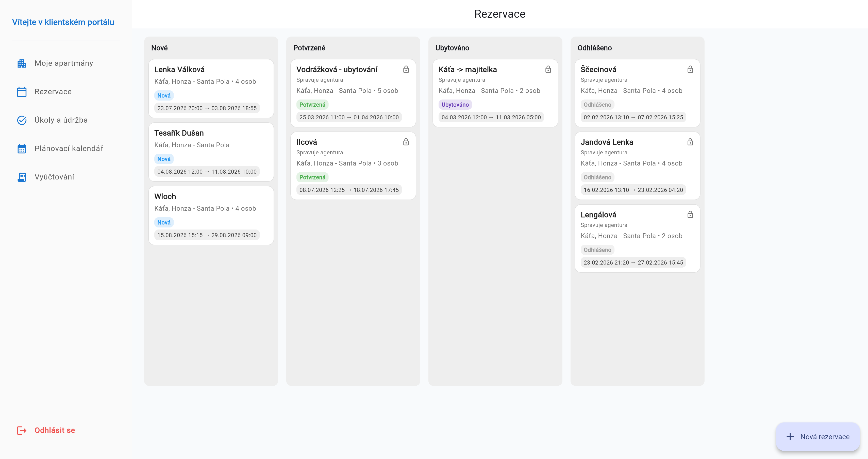Go to Vyúčtování menu item
Viewport: 868px width, 459px height.
coord(54,177)
